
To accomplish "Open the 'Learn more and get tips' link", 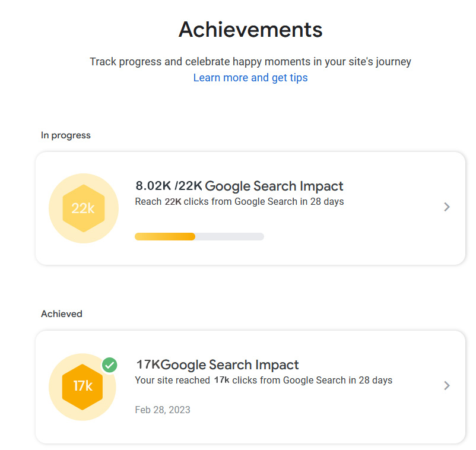I will coord(250,78).
